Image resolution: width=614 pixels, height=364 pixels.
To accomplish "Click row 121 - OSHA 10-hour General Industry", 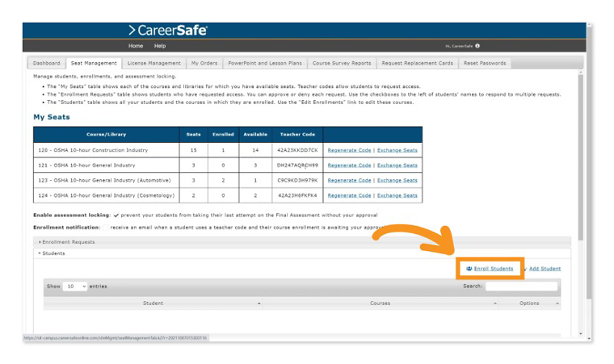I will [228, 165].
